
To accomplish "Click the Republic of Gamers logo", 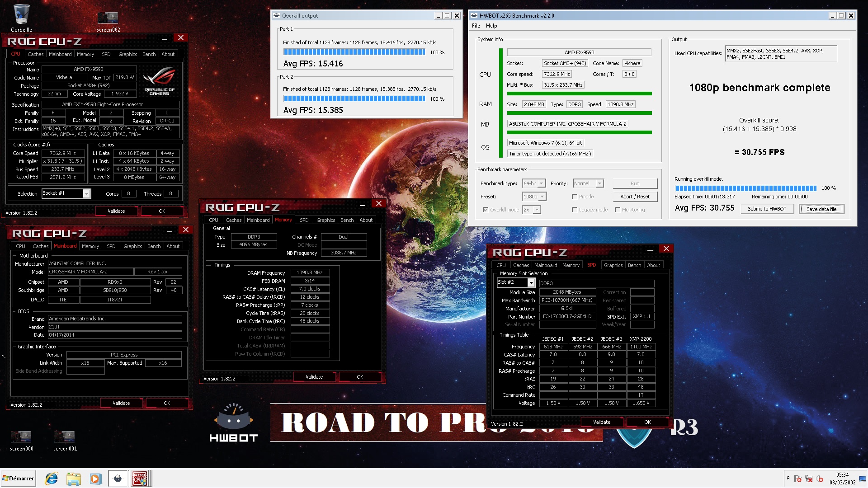I will pos(159,80).
